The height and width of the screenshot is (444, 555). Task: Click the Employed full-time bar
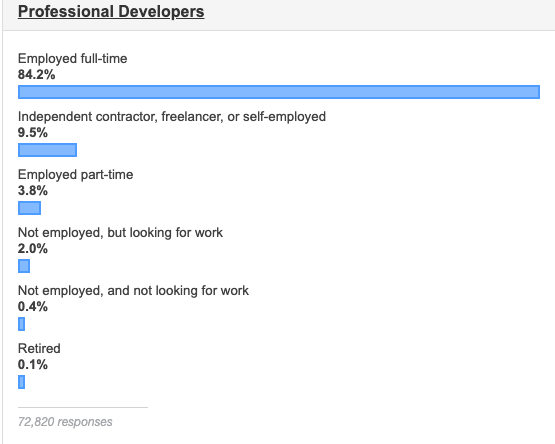279,92
